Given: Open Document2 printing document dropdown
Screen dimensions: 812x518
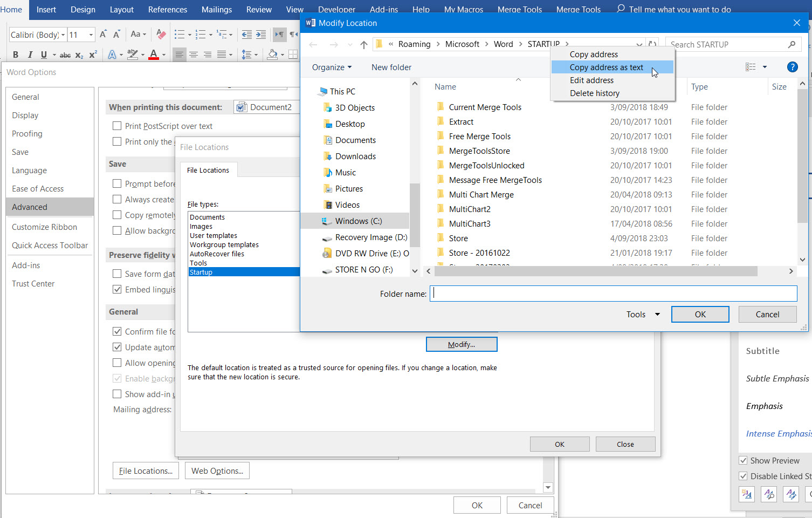Looking at the screenshot, I should pyautogui.click(x=266, y=107).
